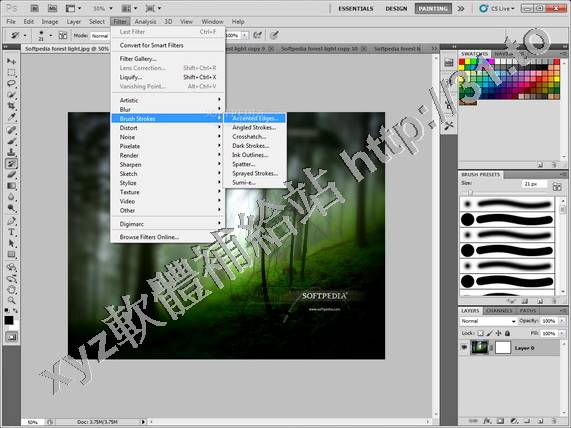Click the layer style fx icon

click(488, 421)
